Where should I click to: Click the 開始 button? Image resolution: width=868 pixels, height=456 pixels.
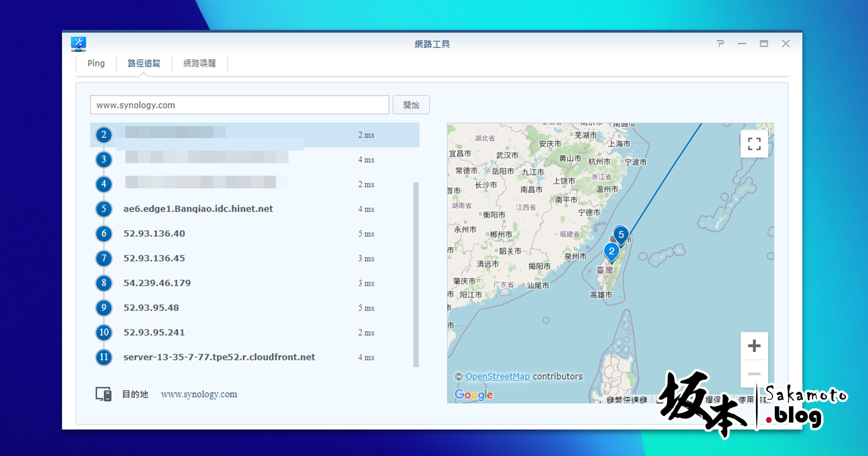(411, 105)
